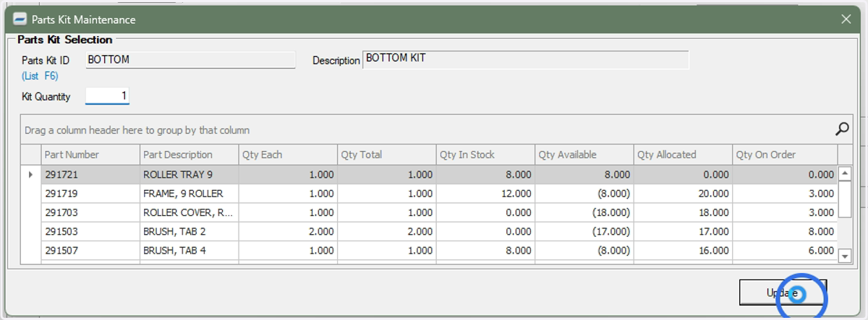Click Qty Allocated 16.000 cell

coord(683,250)
